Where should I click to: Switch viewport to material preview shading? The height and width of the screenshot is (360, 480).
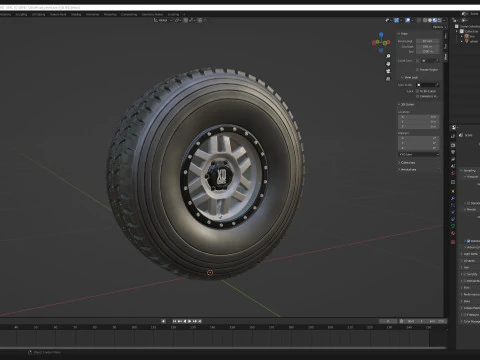[x=435, y=20]
